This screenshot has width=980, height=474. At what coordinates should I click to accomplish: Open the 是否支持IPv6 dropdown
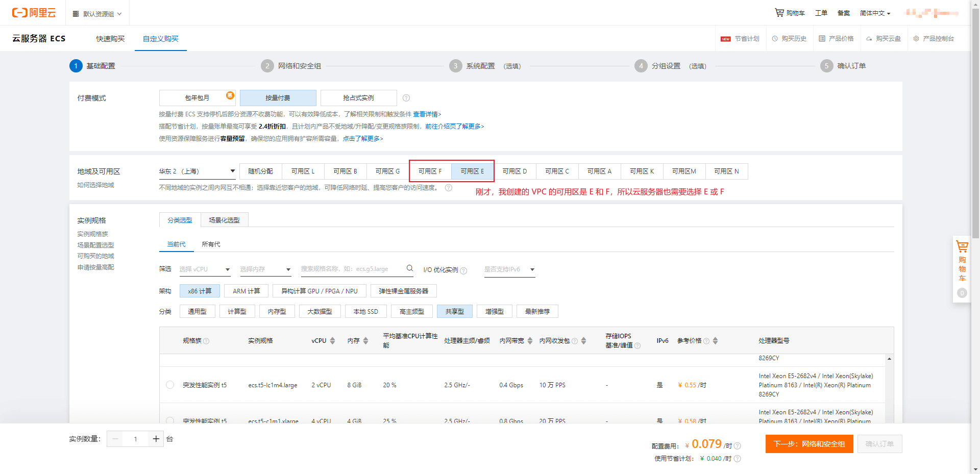[509, 269]
